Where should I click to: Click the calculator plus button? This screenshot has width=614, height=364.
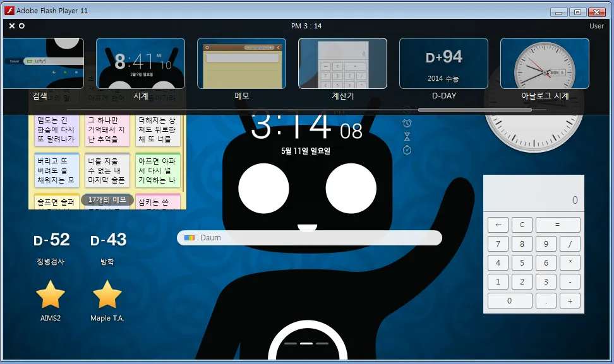coord(570,301)
